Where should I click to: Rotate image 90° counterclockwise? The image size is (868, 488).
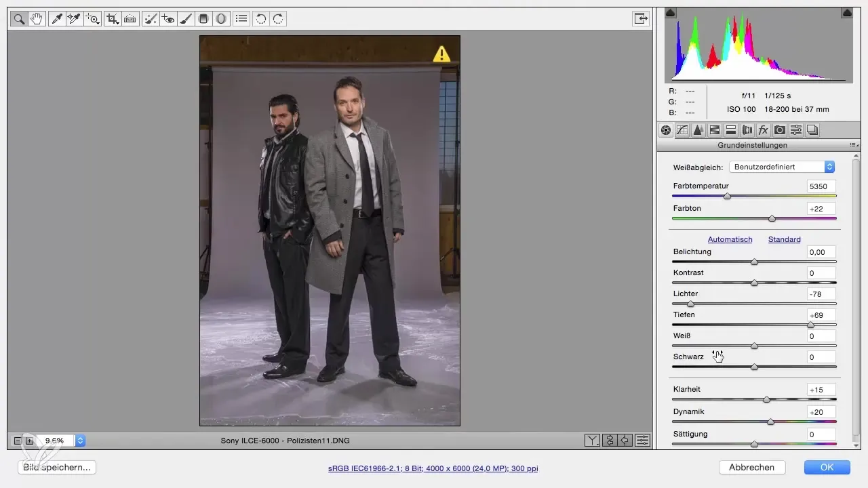pyautogui.click(x=260, y=19)
